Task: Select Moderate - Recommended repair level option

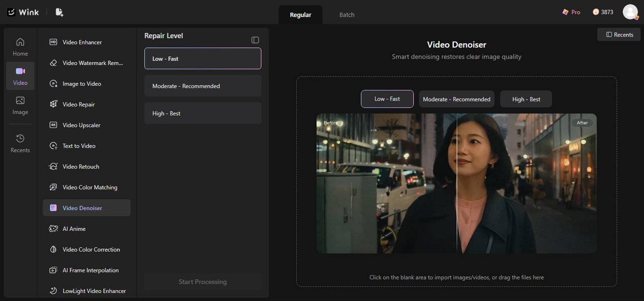Action: pos(203,86)
